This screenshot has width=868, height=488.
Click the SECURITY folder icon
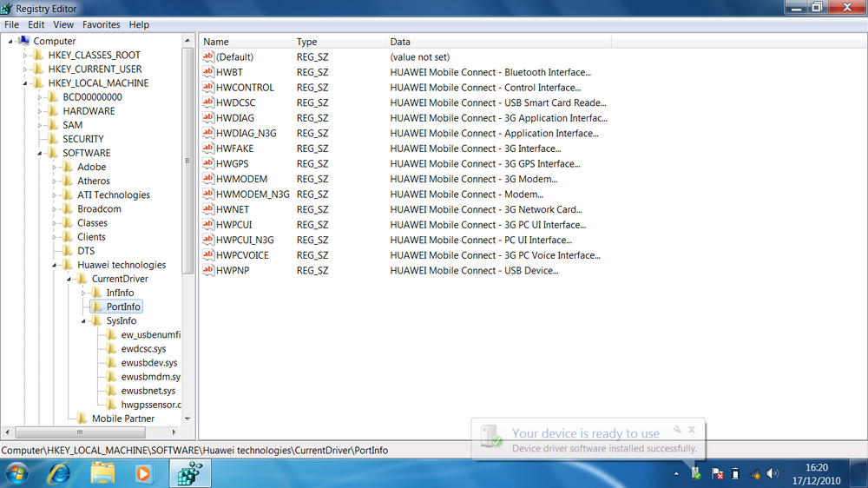(x=53, y=138)
